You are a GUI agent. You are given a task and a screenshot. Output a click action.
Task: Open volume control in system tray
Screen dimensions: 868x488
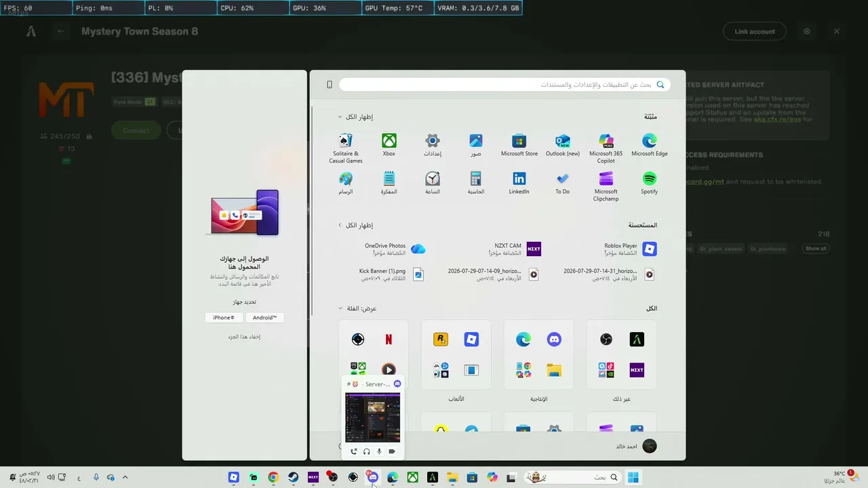[x=50, y=477]
